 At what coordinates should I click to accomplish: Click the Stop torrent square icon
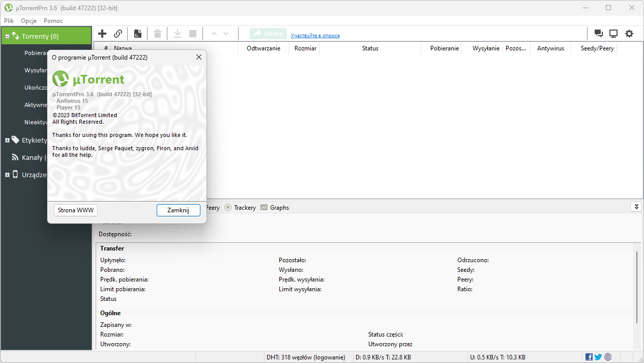pos(193,34)
